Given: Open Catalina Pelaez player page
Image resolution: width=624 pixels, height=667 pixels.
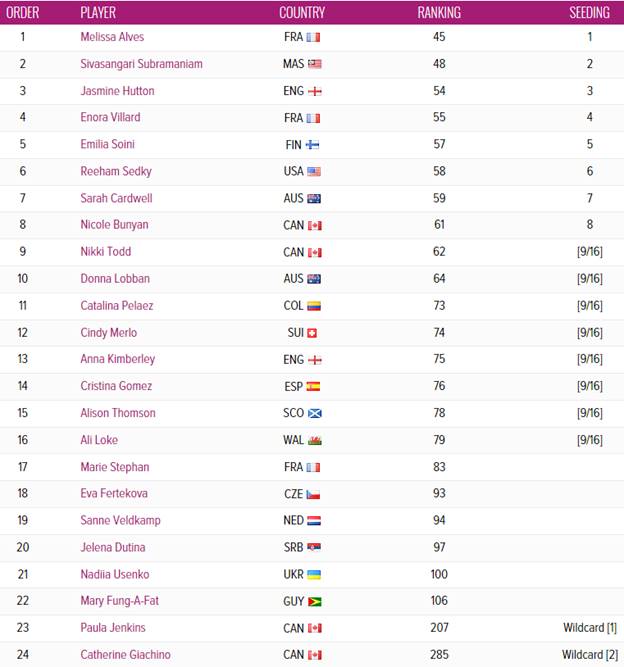Looking at the screenshot, I should point(117,306).
